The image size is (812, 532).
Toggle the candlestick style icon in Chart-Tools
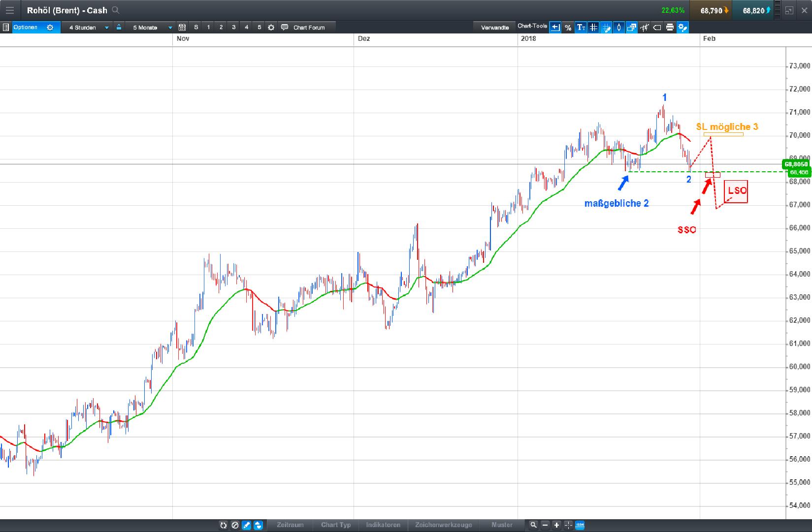tap(618, 28)
